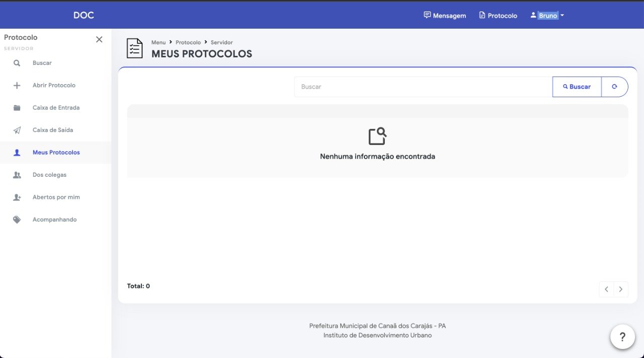The height and width of the screenshot is (358, 644).
Task: Click the plus icon for Abrir Protocolo
Action: coord(17,86)
